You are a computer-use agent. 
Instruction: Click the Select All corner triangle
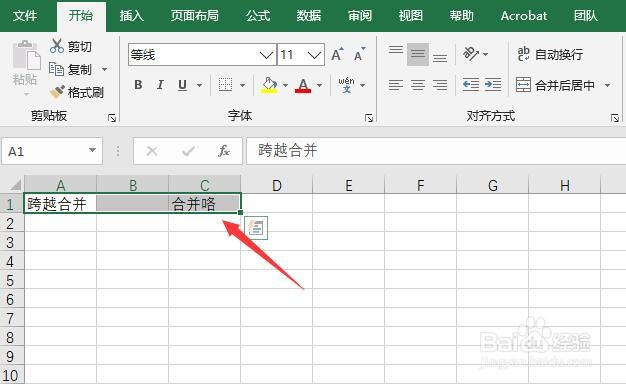click(15, 185)
